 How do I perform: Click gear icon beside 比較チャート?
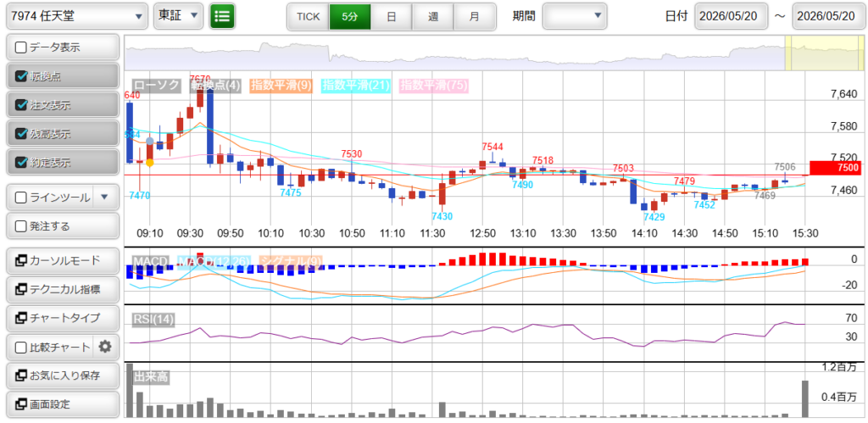point(105,348)
